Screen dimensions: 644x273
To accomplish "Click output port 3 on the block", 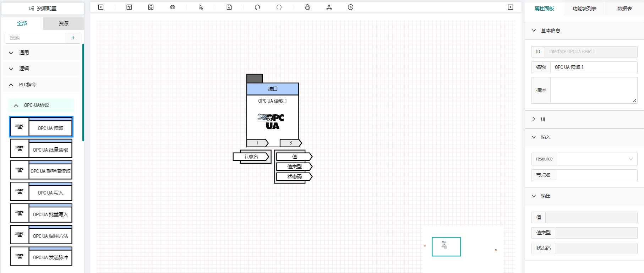I will click(290, 143).
